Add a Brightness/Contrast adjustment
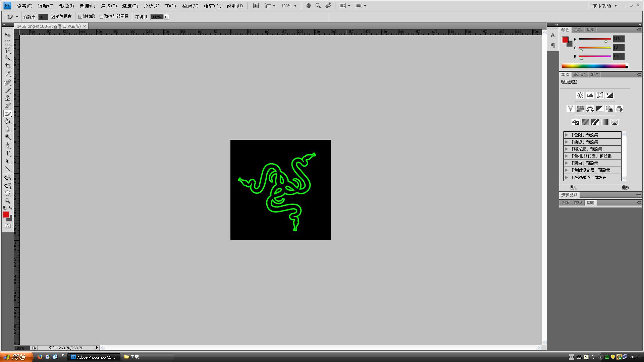Screen dimensions: 644x362 (580, 96)
